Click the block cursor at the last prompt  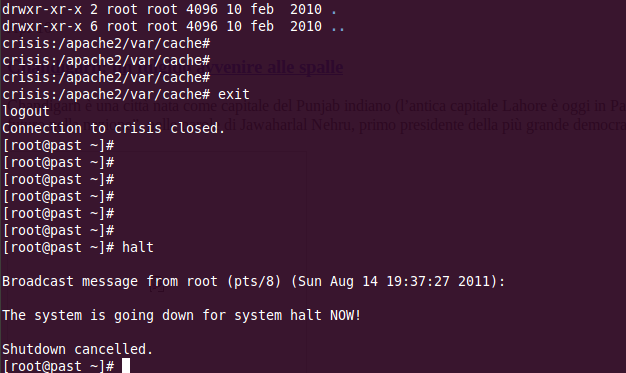click(x=126, y=366)
